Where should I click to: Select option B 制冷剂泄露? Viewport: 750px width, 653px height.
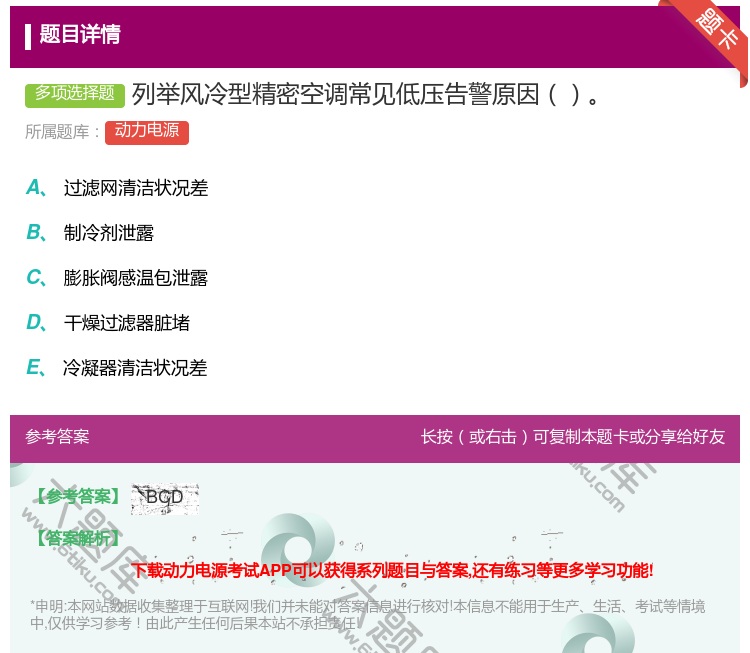[x=90, y=232]
